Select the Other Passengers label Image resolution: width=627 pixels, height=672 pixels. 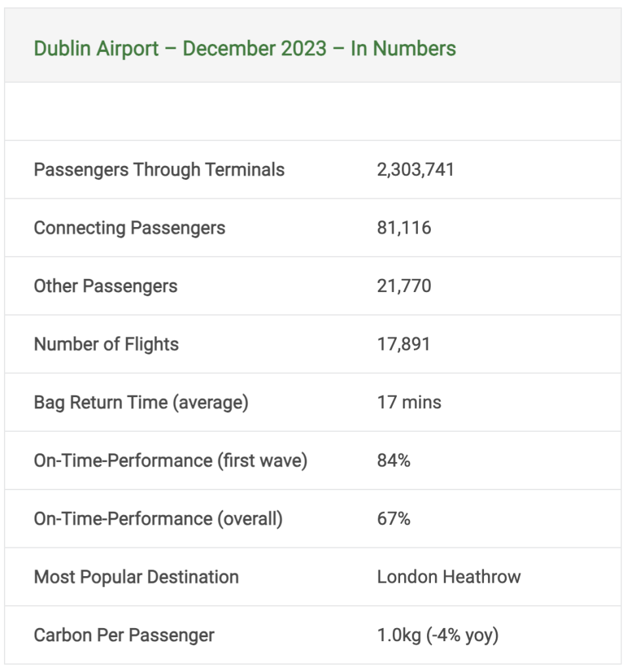click(106, 286)
